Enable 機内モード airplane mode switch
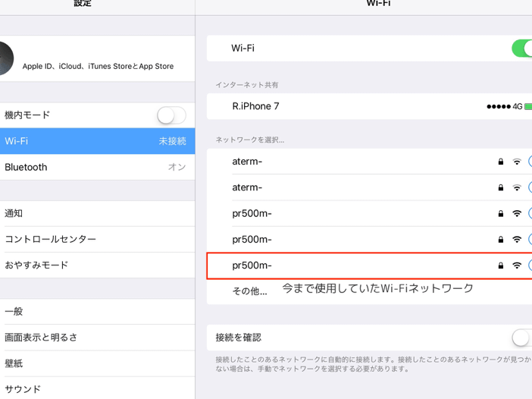The image size is (532, 399). pyautogui.click(x=171, y=115)
